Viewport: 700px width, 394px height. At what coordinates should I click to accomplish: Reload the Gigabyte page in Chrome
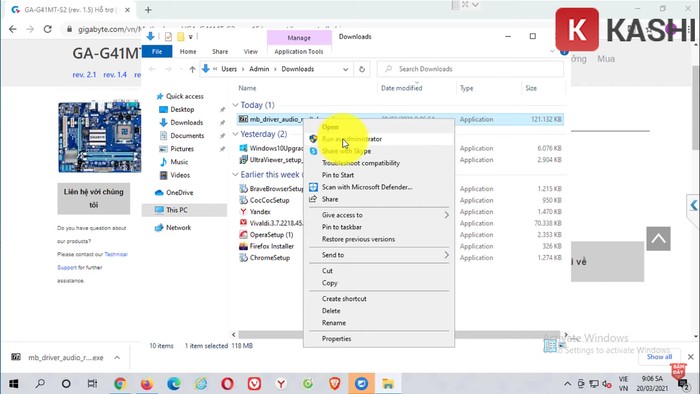[x=48, y=29]
